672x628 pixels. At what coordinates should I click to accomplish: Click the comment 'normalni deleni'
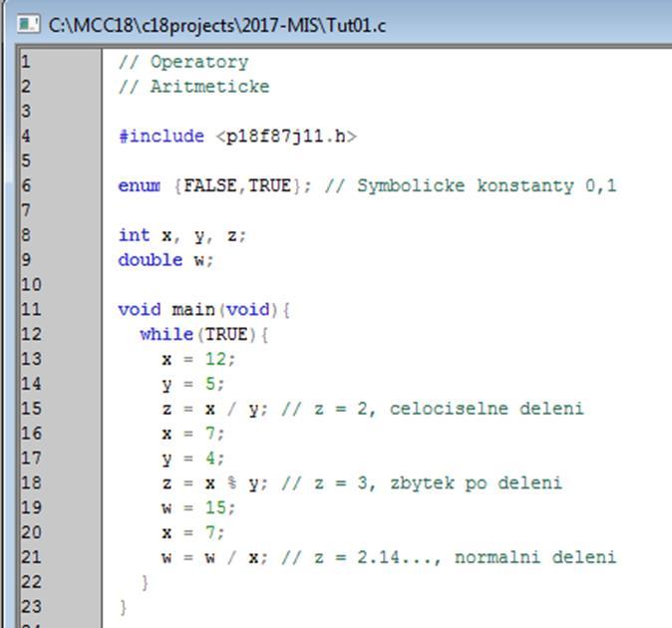[535, 558]
